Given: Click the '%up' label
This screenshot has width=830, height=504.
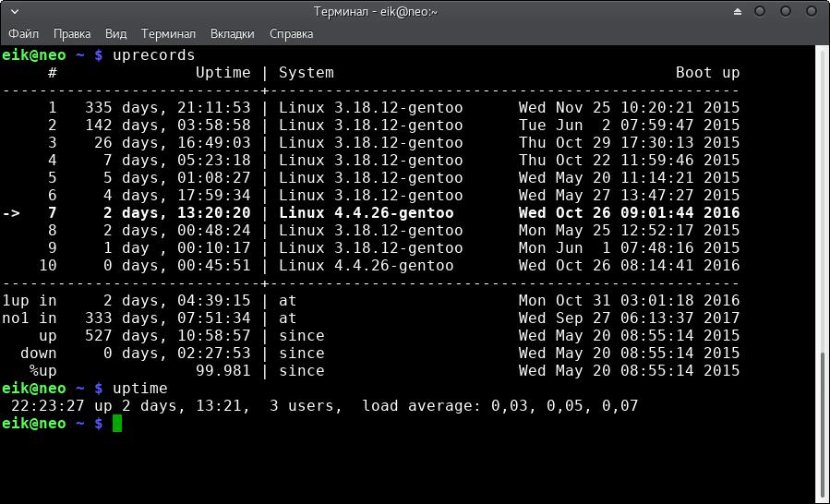Looking at the screenshot, I should pyautogui.click(x=42, y=370).
